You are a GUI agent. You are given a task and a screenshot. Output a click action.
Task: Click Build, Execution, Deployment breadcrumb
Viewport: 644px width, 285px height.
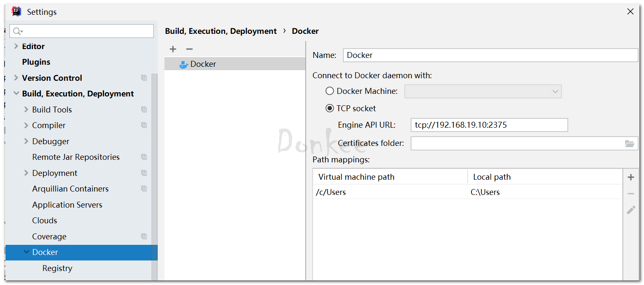point(221,31)
